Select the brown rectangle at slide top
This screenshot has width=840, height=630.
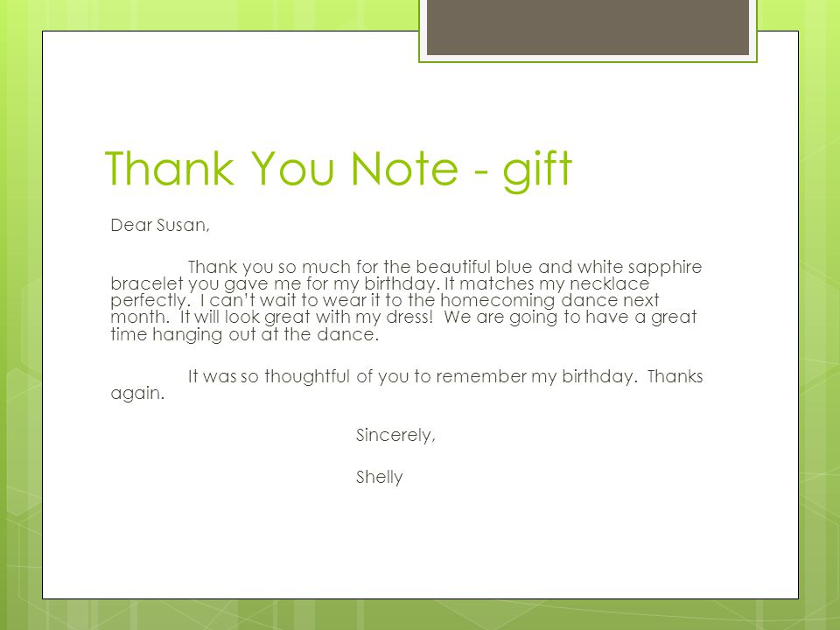click(x=588, y=27)
